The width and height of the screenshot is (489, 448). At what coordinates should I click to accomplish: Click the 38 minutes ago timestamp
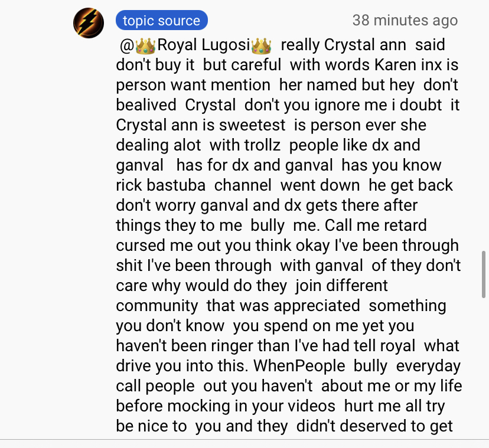click(x=405, y=20)
